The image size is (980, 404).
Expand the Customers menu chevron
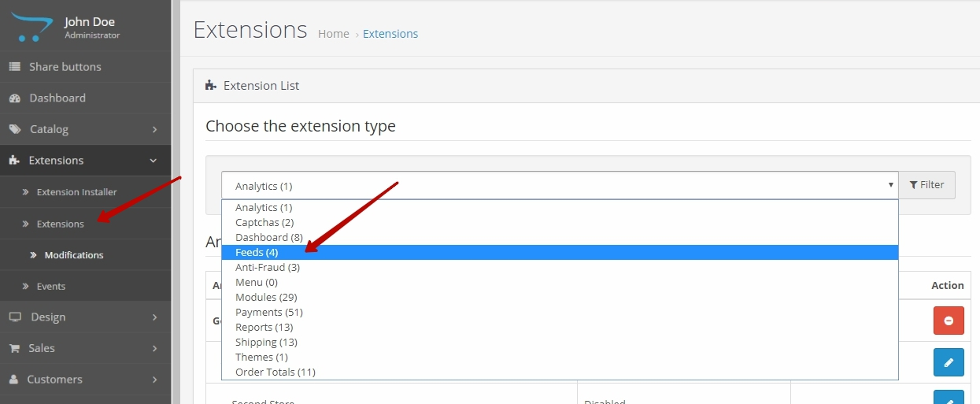pos(154,380)
